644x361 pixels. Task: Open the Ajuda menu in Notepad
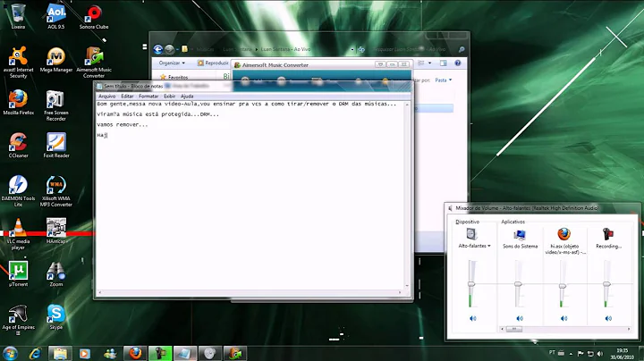(187, 96)
